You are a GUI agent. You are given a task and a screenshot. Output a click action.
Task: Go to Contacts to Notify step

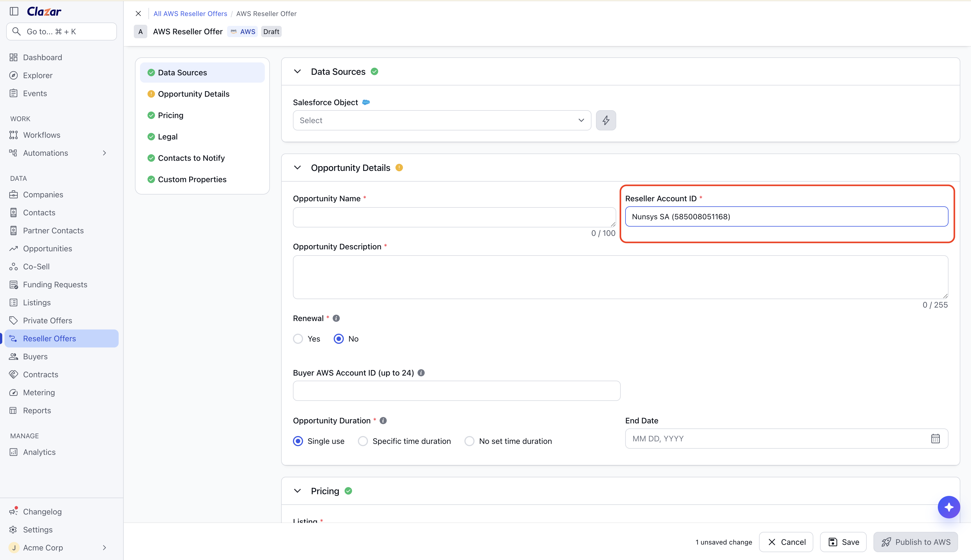202,158
